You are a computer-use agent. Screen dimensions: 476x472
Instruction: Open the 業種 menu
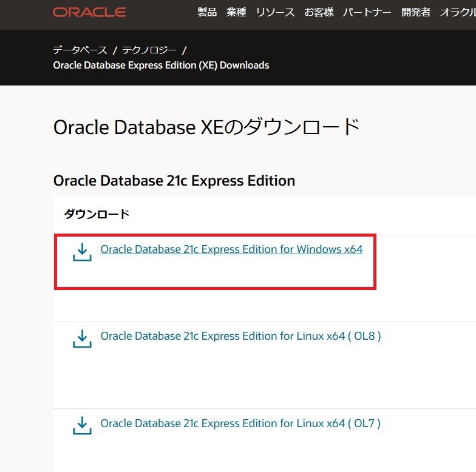[236, 12]
